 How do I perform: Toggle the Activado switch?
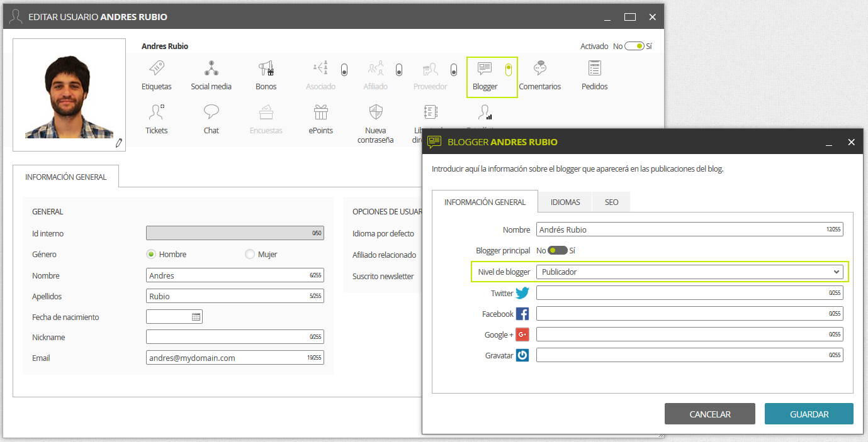click(634, 46)
